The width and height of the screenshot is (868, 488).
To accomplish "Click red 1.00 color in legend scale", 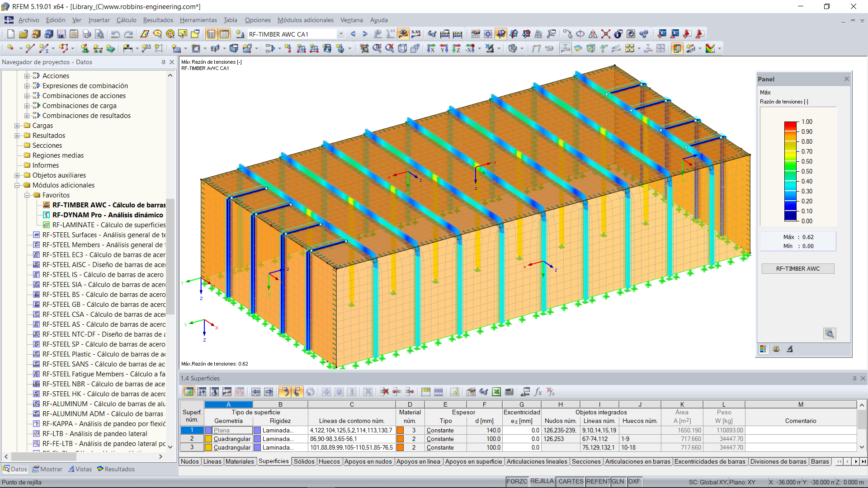I will coord(790,125).
